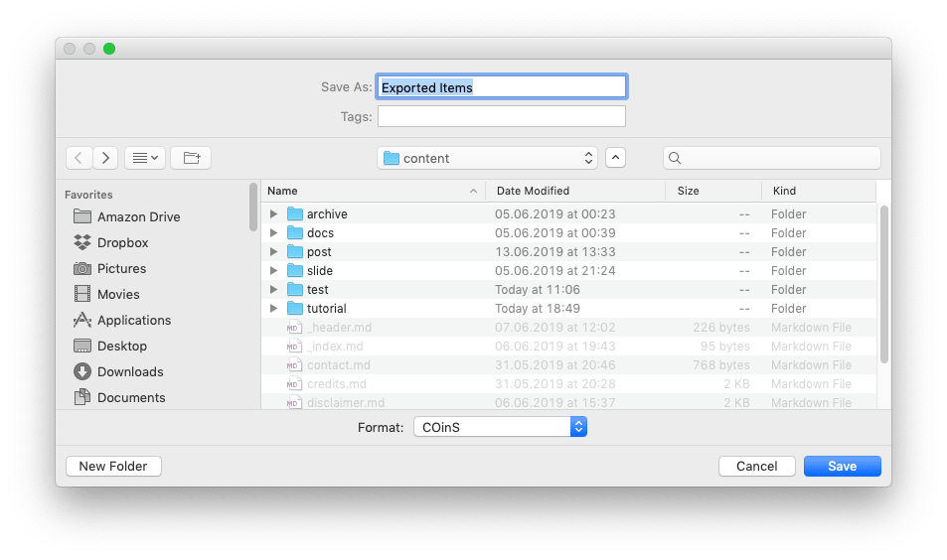Select the test folder icon
The image size is (947, 560).
(295, 289)
